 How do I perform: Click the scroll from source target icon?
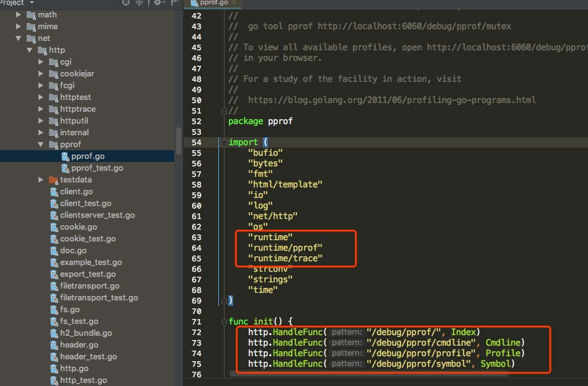(127, 3)
